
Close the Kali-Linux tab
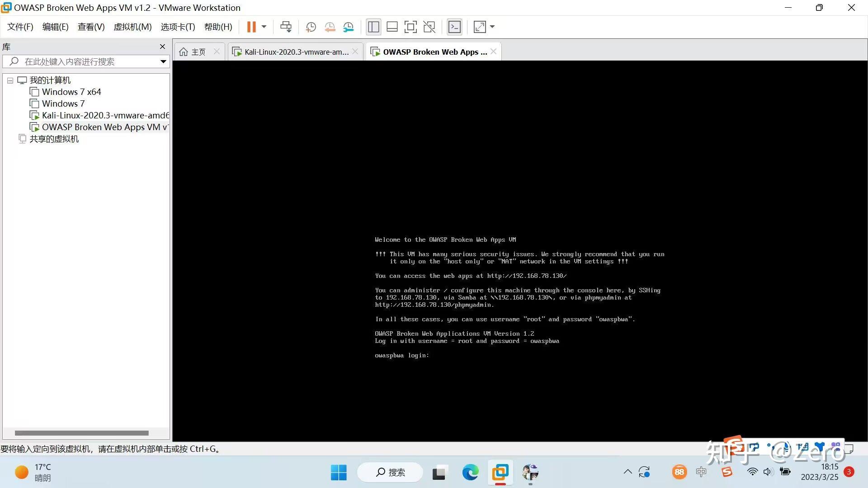pos(355,52)
